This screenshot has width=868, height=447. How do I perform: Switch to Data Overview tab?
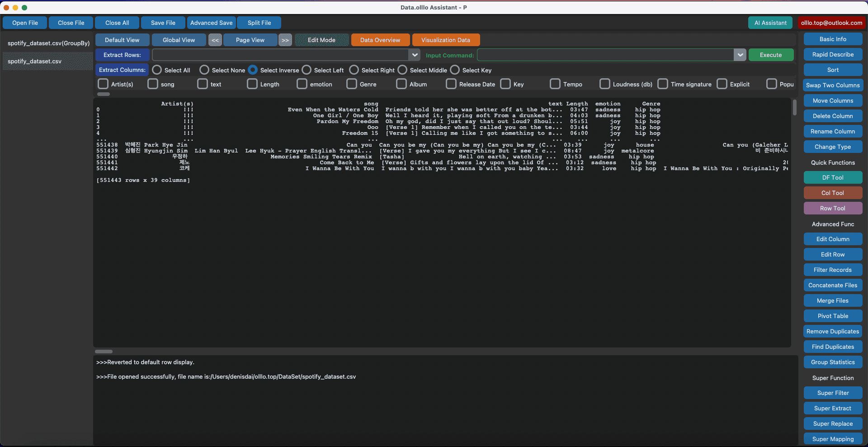[x=380, y=40]
